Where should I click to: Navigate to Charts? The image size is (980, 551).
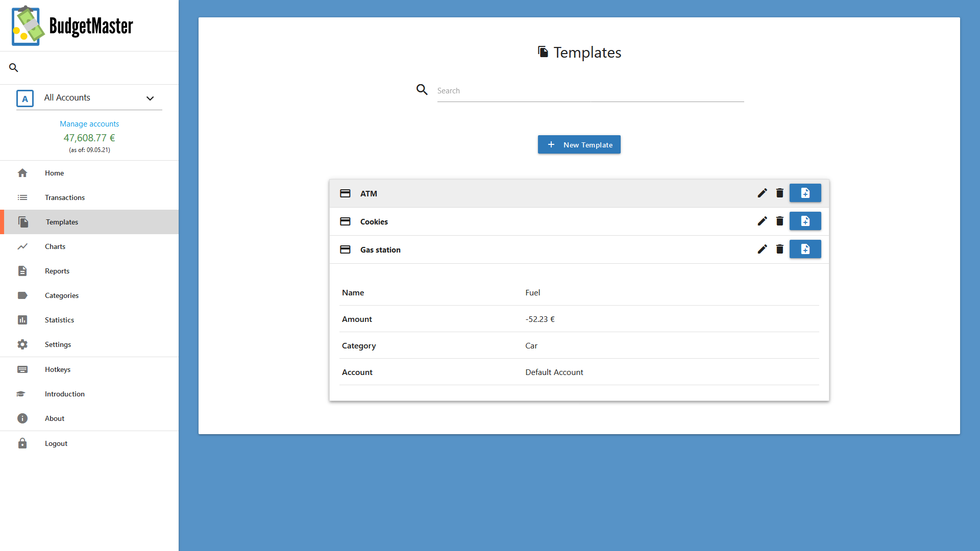tap(55, 246)
